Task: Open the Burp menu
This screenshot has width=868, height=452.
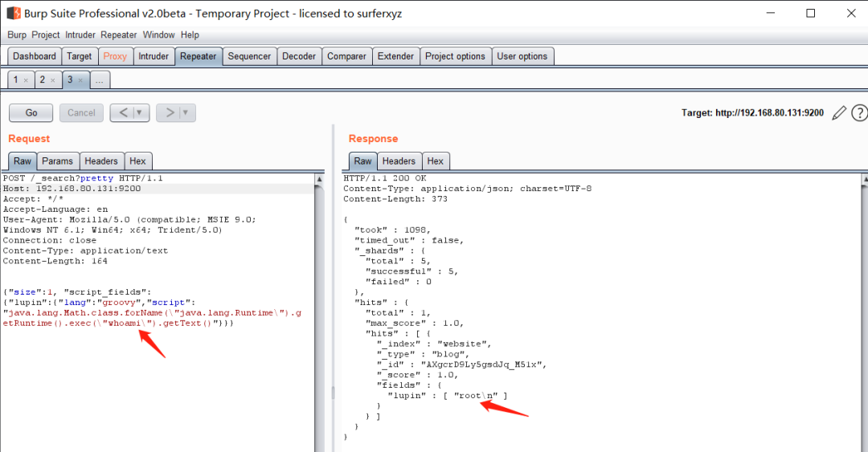Action: coord(17,35)
